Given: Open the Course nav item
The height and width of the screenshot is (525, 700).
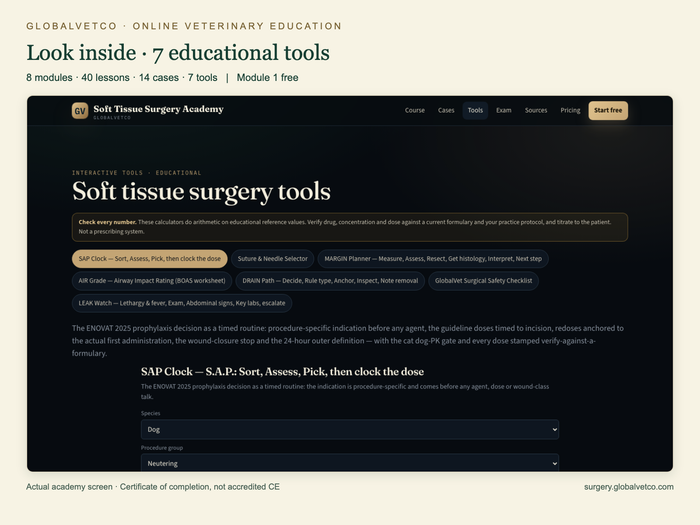Looking at the screenshot, I should 415,110.
